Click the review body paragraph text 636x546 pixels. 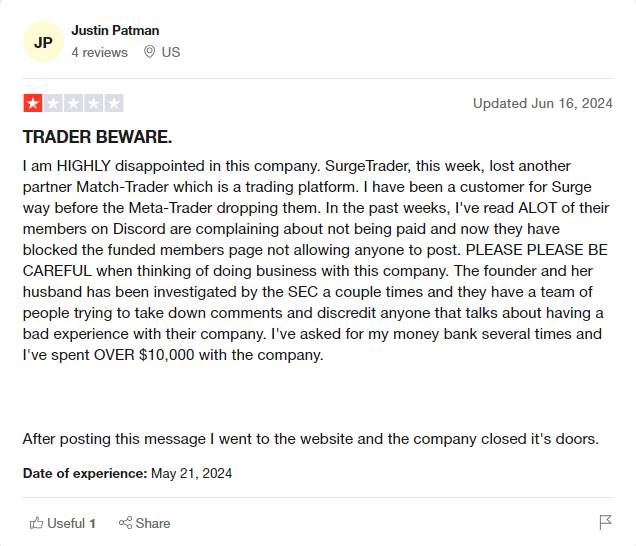point(316,260)
